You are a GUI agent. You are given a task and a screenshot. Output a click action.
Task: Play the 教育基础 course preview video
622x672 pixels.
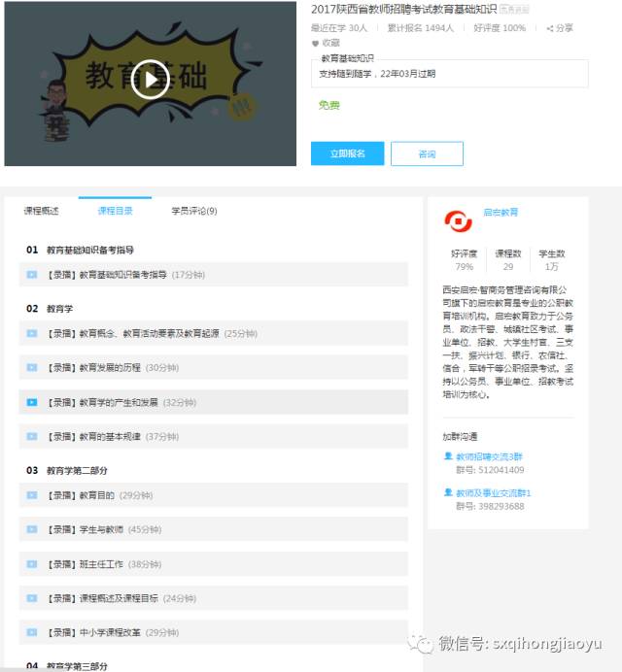tap(150, 80)
